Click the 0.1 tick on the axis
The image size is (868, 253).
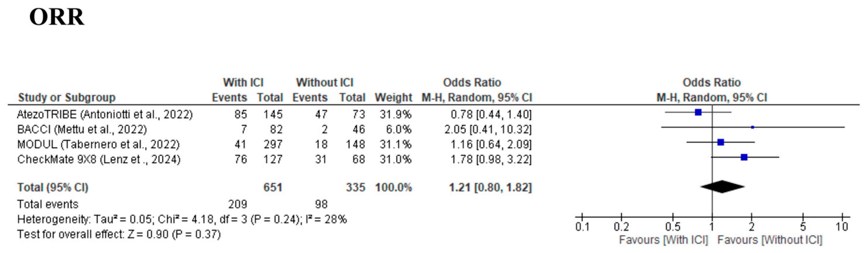582,227
